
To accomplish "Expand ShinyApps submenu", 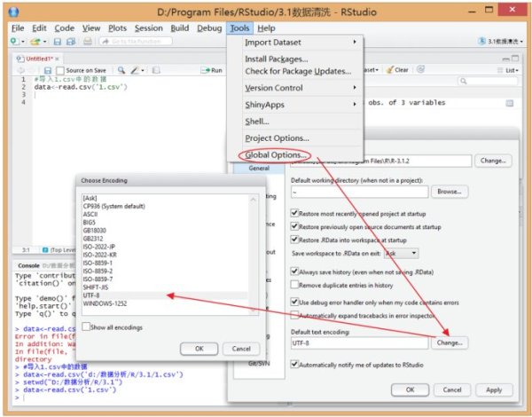I will [355, 105].
